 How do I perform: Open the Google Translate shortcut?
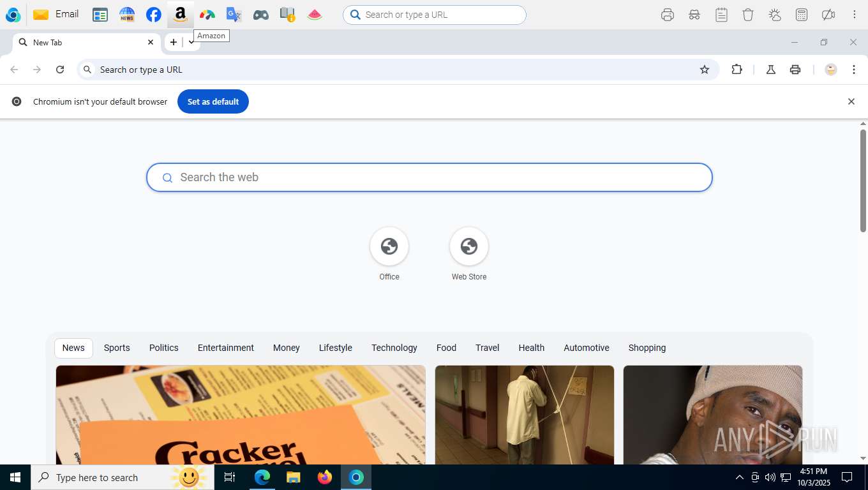click(x=234, y=15)
